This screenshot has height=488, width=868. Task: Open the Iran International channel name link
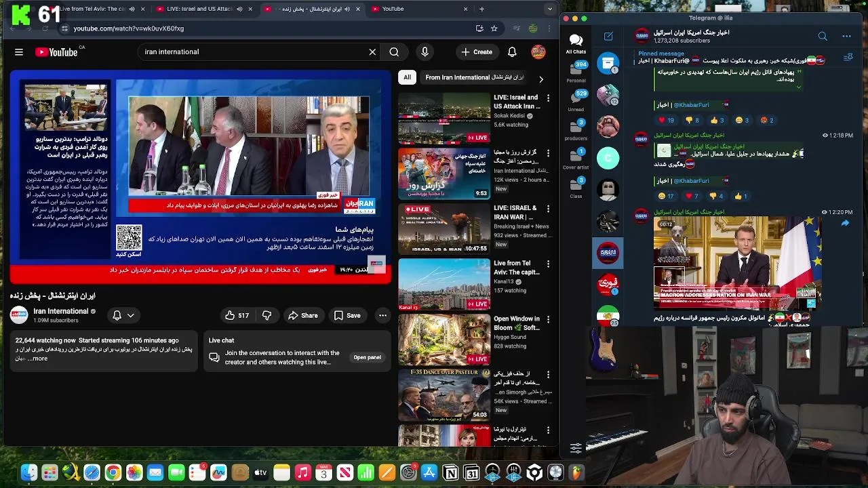(x=61, y=311)
